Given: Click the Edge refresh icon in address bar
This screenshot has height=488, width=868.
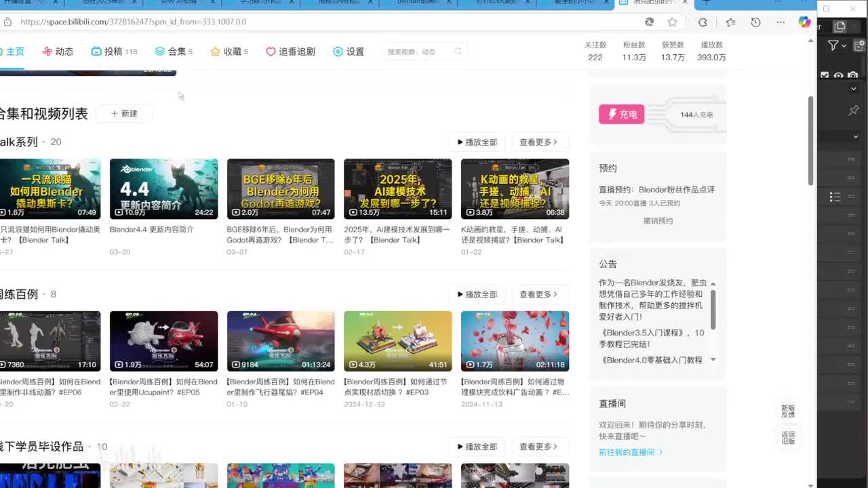Looking at the screenshot, I should [649, 22].
